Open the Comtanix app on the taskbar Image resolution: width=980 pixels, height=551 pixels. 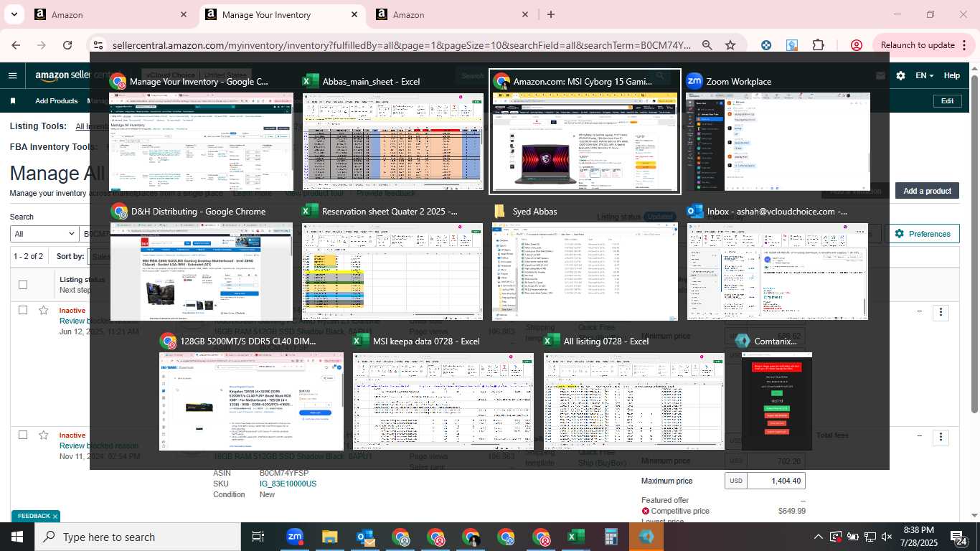point(646,537)
